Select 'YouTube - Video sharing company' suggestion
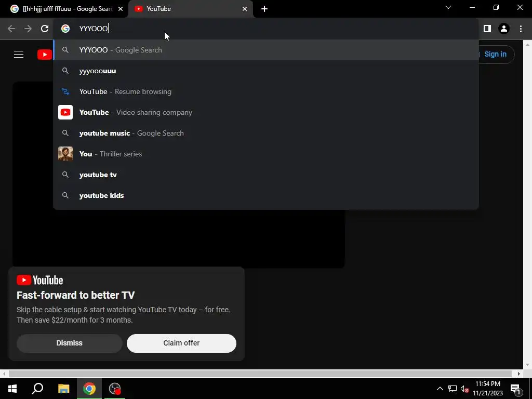This screenshot has width=532, height=399. tap(266, 112)
